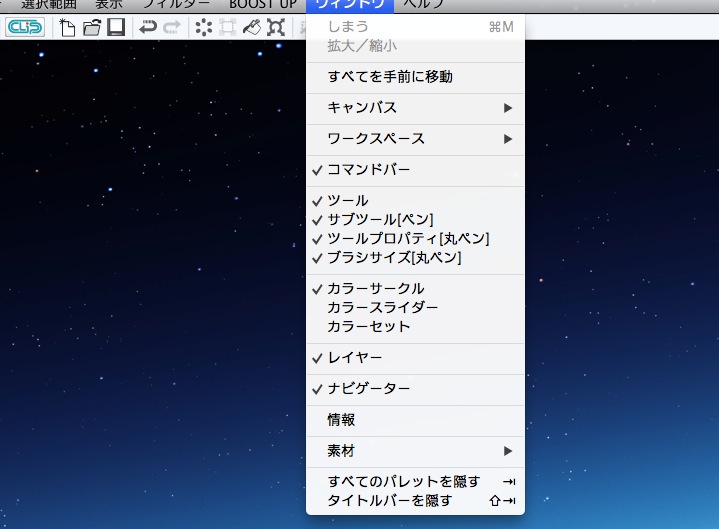
Task: Toggle サブツール[ペン] palette visibility
Action: click(x=415, y=220)
